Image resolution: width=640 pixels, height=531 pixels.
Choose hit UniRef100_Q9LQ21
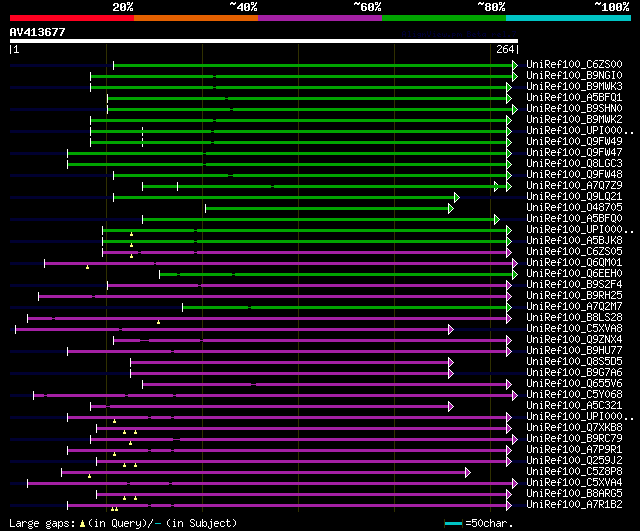(x=574, y=197)
